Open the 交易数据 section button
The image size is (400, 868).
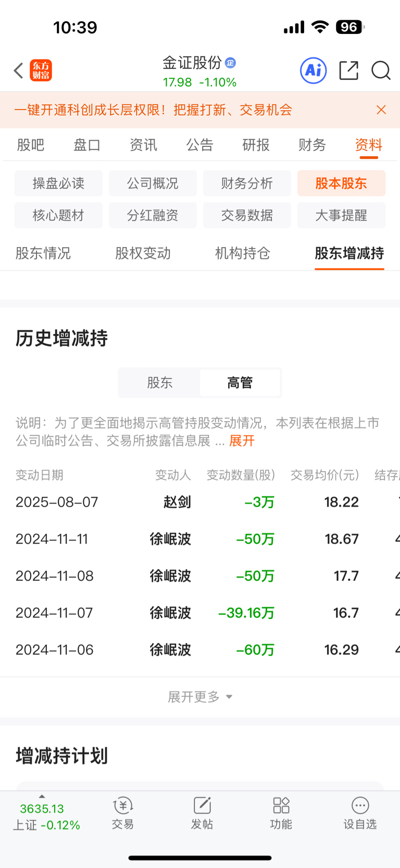tap(247, 215)
